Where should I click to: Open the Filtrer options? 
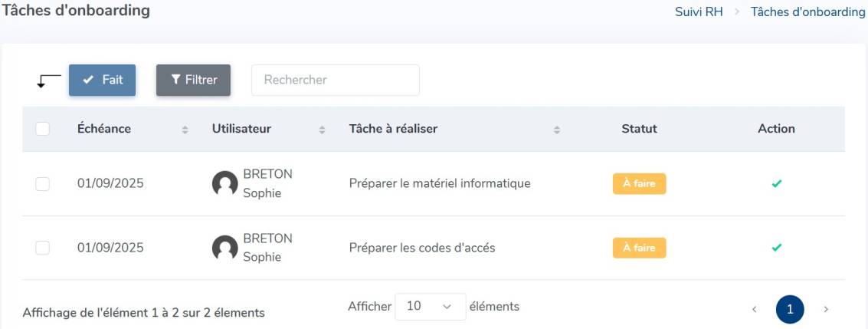(193, 80)
